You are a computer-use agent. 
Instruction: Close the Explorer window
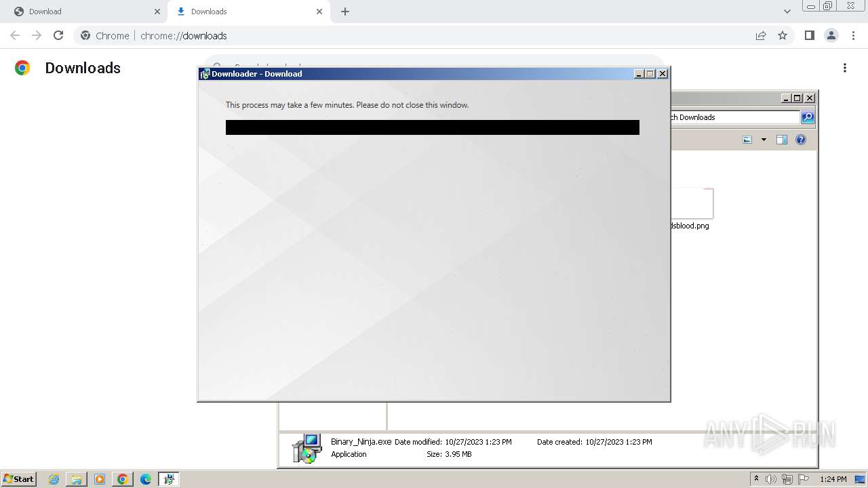click(809, 98)
